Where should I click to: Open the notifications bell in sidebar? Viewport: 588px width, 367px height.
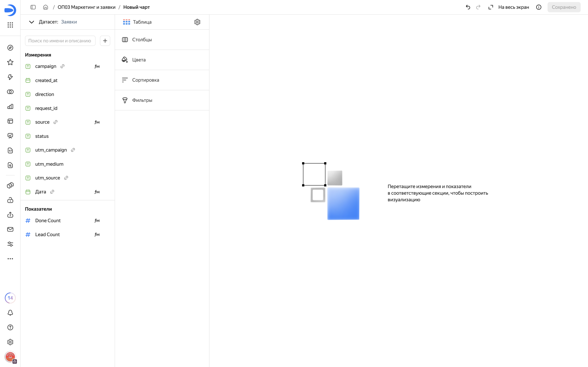point(10,313)
